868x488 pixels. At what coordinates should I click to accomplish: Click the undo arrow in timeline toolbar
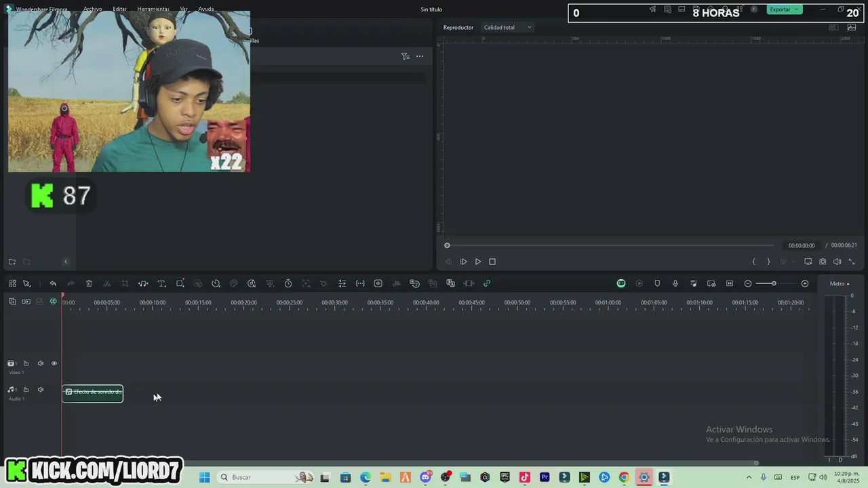point(53,283)
